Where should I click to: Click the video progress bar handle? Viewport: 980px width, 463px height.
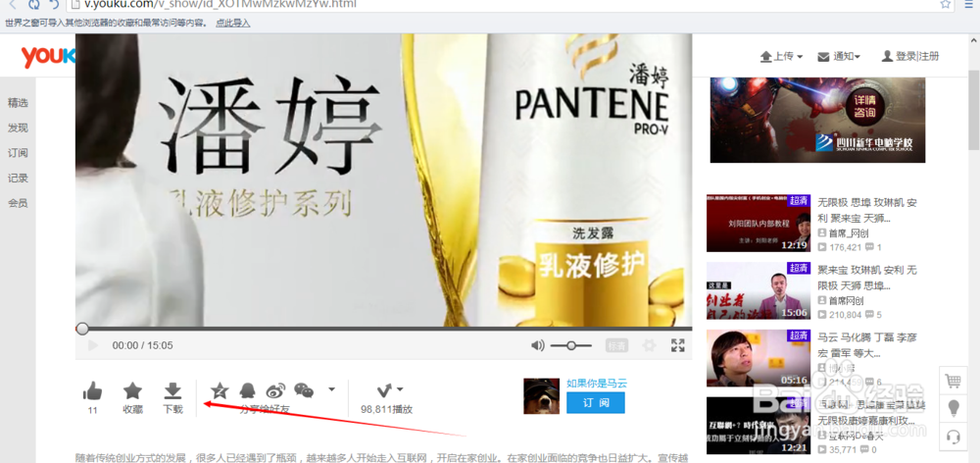(x=82, y=329)
